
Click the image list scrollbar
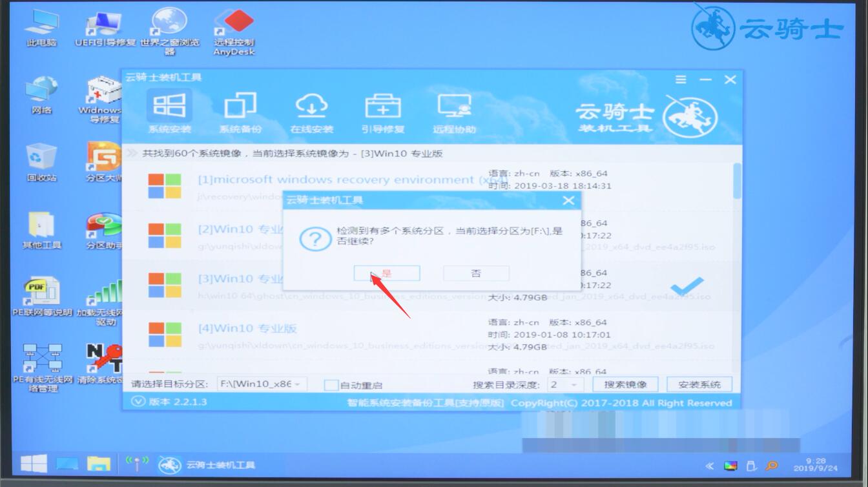point(737,181)
